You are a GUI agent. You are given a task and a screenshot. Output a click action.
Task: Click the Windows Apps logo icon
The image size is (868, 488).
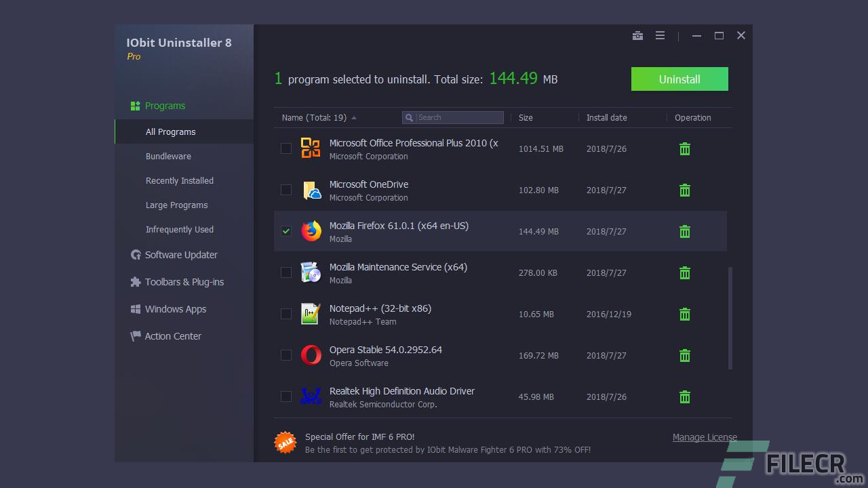coord(136,309)
